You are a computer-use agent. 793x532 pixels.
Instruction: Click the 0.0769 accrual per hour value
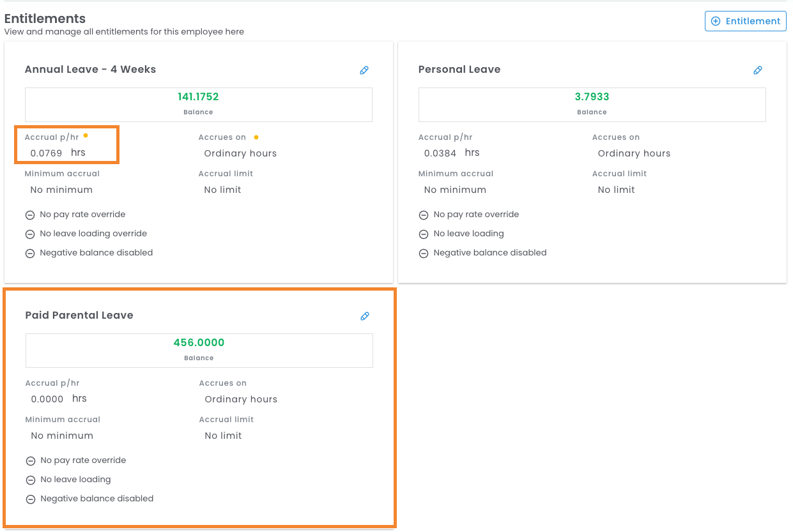pyautogui.click(x=47, y=153)
